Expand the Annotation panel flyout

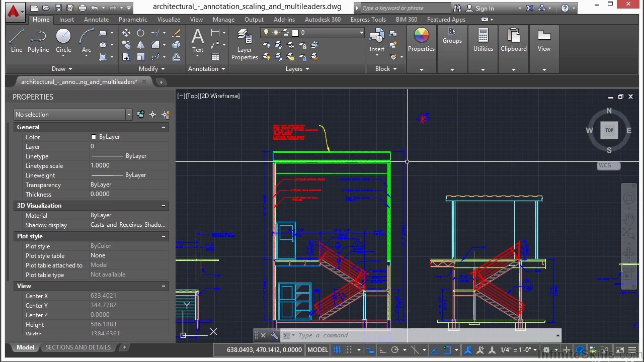tap(207, 69)
